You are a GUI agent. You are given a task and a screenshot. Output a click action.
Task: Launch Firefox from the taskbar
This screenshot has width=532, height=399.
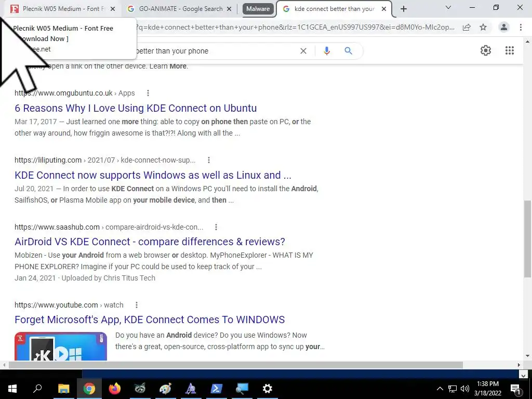tap(115, 389)
